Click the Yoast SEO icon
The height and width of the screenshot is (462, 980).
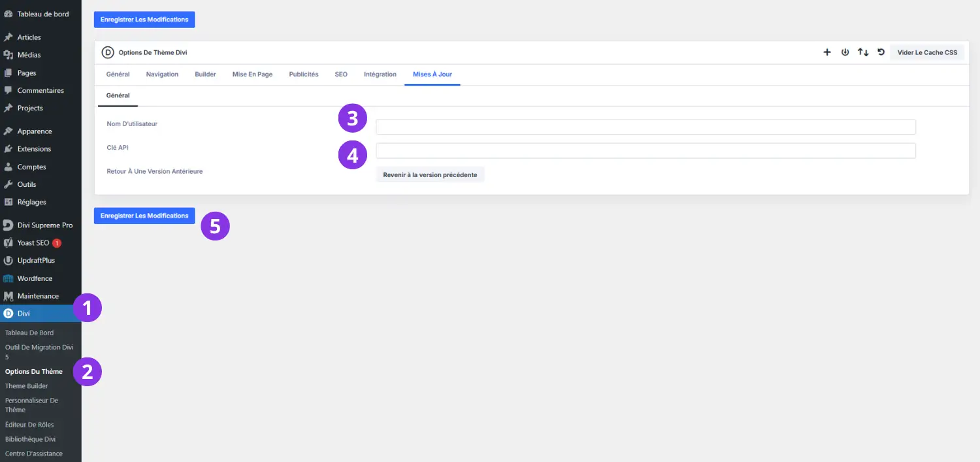click(8, 243)
